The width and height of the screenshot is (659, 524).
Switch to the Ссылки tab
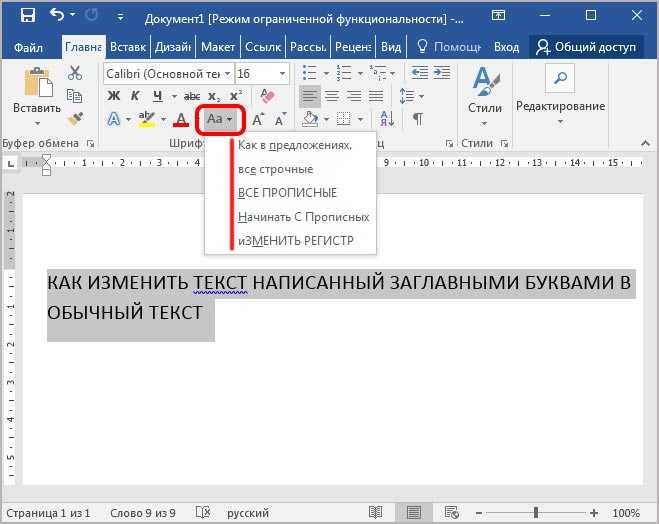(263, 47)
